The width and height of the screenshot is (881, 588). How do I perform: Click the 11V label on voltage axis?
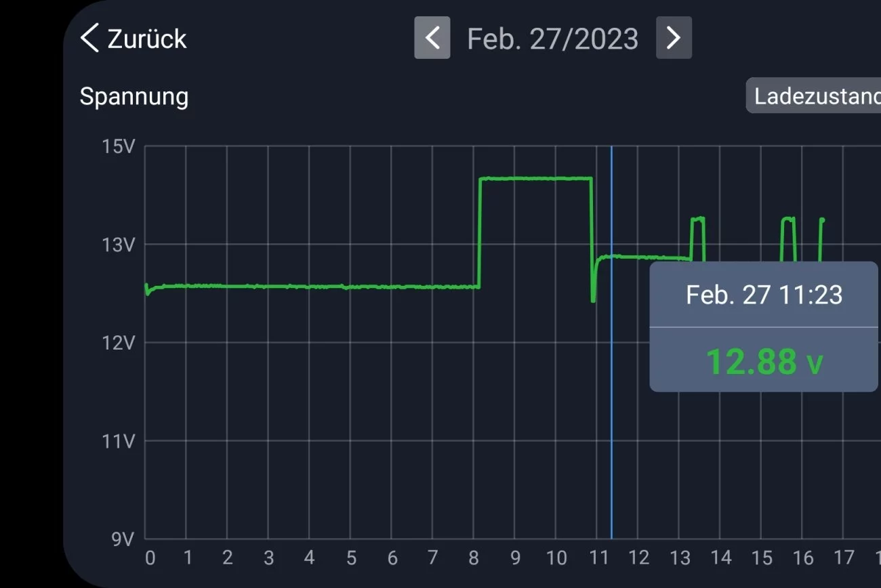click(x=118, y=442)
